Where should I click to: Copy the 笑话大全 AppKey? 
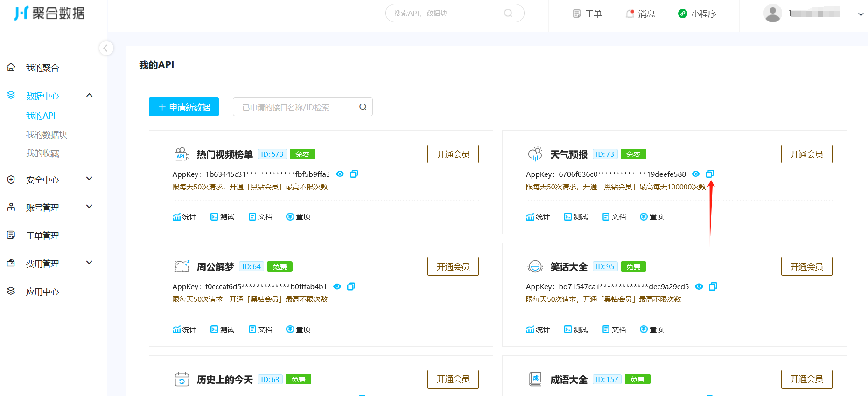(713, 286)
